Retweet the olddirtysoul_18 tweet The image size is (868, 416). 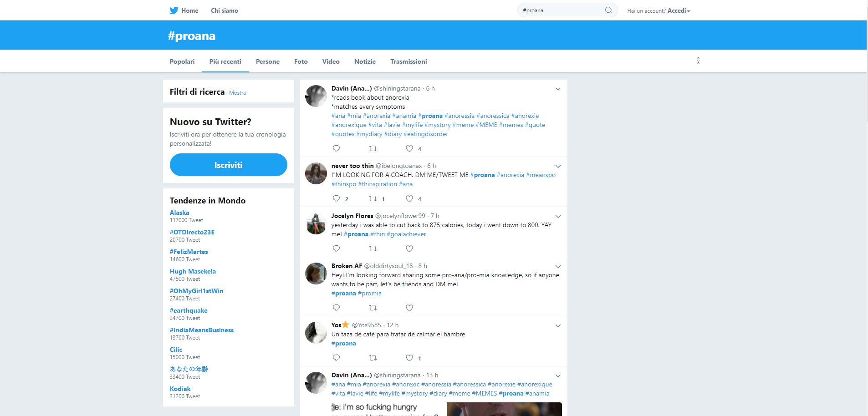(373, 308)
